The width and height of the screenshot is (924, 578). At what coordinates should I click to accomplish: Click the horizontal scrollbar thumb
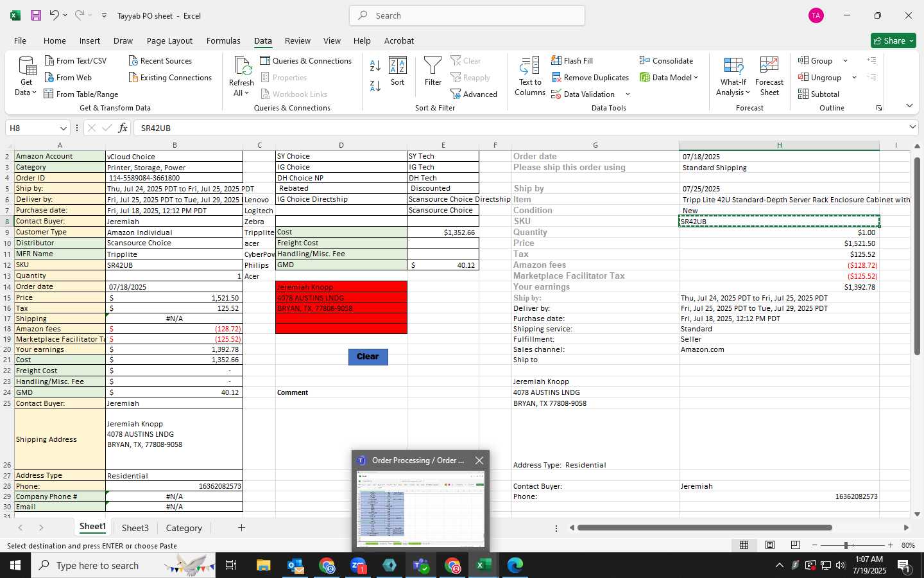pos(705,528)
